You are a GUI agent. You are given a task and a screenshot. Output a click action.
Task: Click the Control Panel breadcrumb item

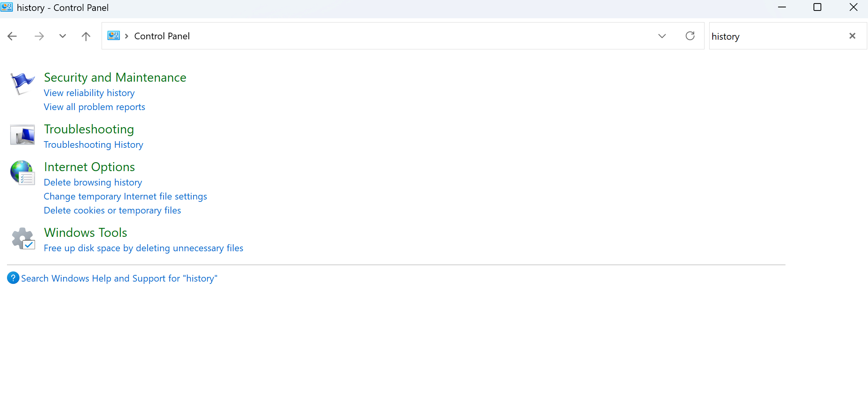(x=162, y=36)
